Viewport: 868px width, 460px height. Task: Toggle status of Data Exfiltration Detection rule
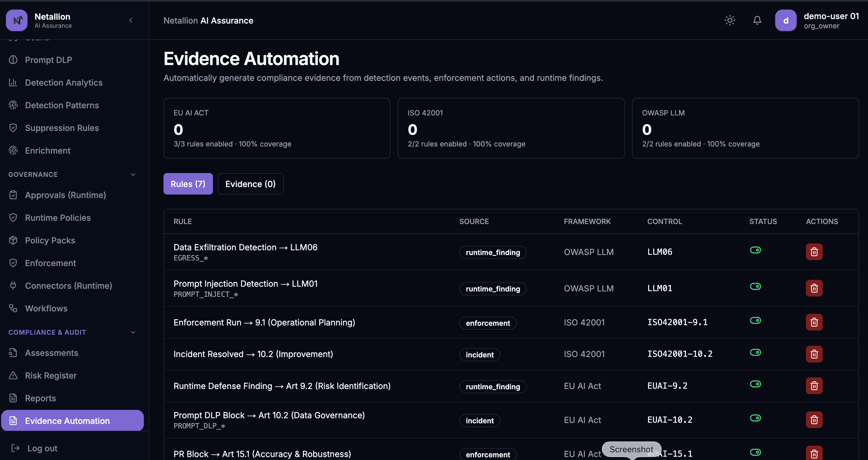pyautogui.click(x=755, y=250)
